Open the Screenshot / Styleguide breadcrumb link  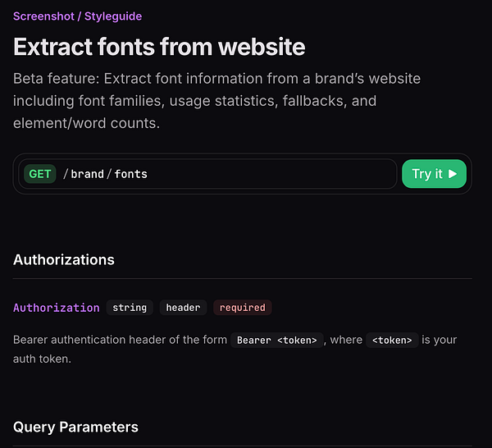tap(77, 16)
